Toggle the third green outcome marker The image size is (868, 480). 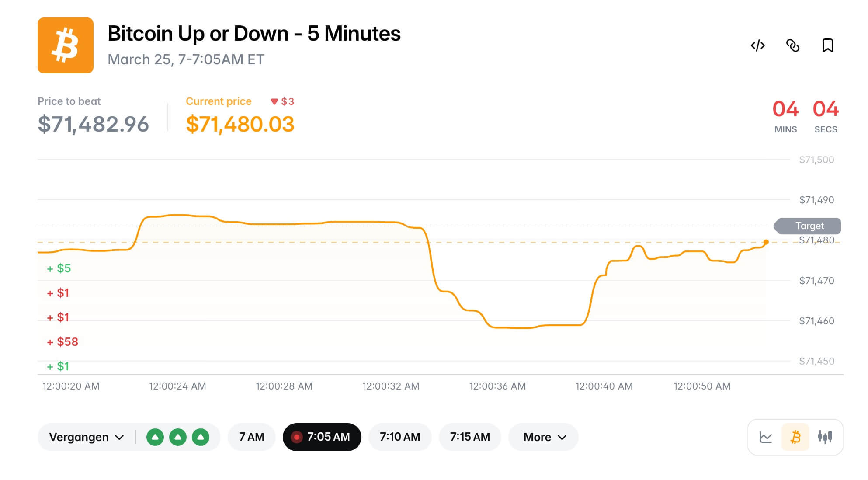click(x=201, y=437)
